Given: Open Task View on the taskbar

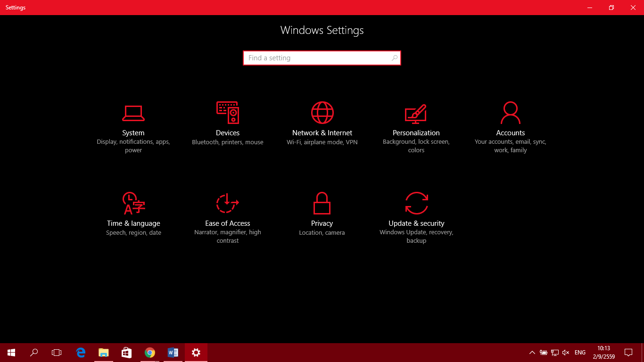Looking at the screenshot, I should 57,353.
